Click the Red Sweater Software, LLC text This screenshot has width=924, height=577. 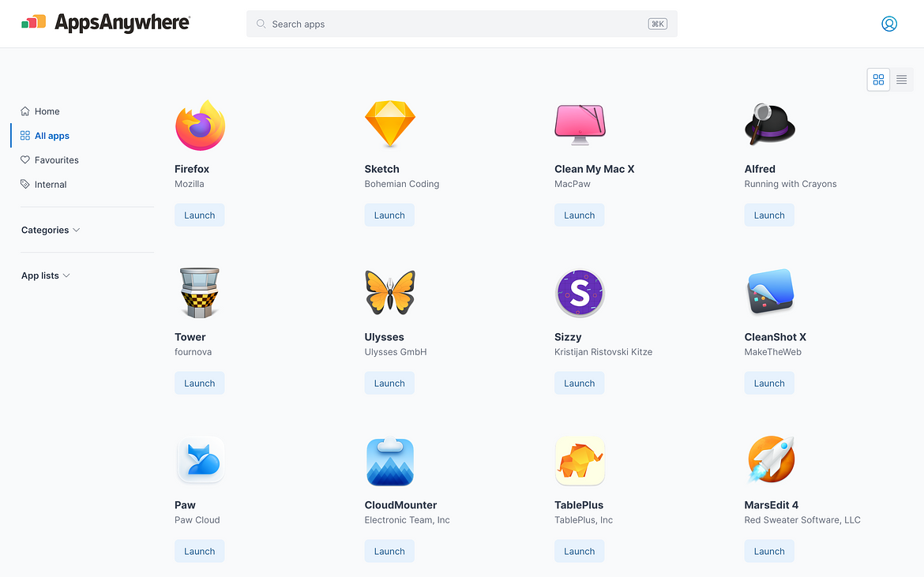[x=802, y=520]
